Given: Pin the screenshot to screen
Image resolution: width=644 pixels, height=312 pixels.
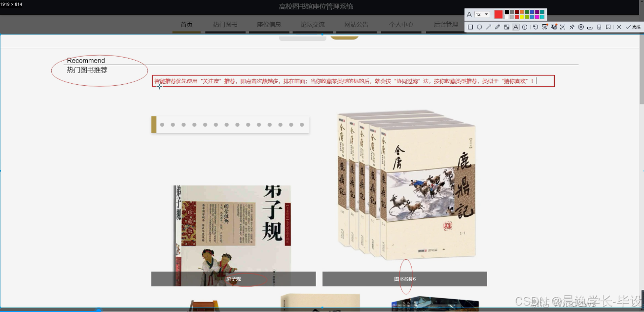Looking at the screenshot, I should tap(572, 27).
